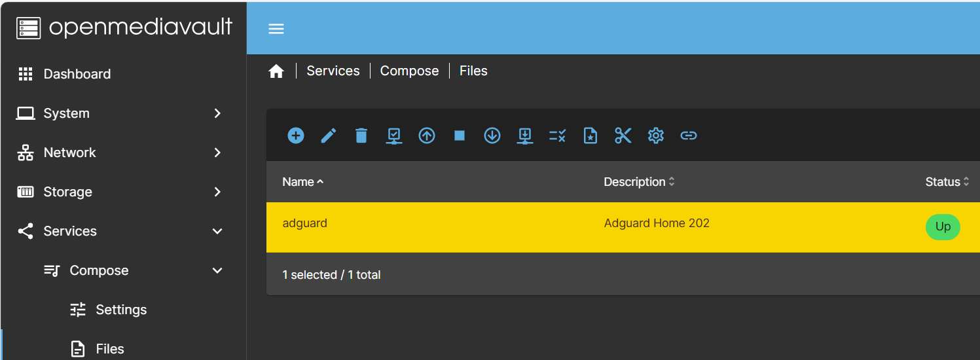Sort table by Name column
The image size is (980, 360).
[x=303, y=182]
